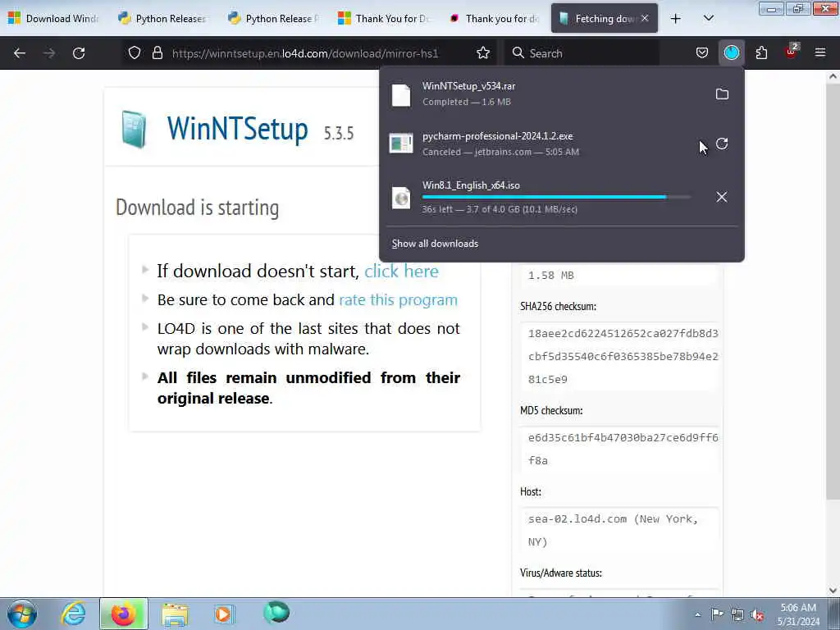Click the WinNTSetup logo icon
Screen dimensions: 840x630
point(134,129)
